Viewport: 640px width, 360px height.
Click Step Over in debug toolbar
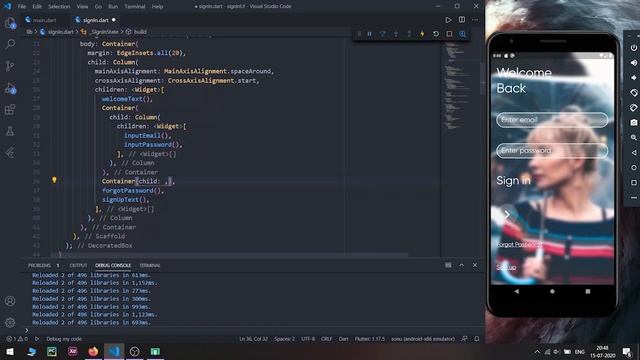click(382, 34)
